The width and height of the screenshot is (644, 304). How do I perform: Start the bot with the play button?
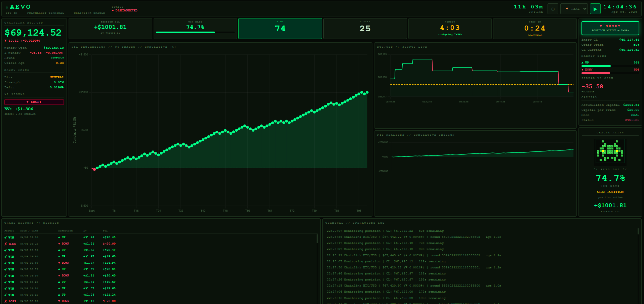tap(595, 8)
